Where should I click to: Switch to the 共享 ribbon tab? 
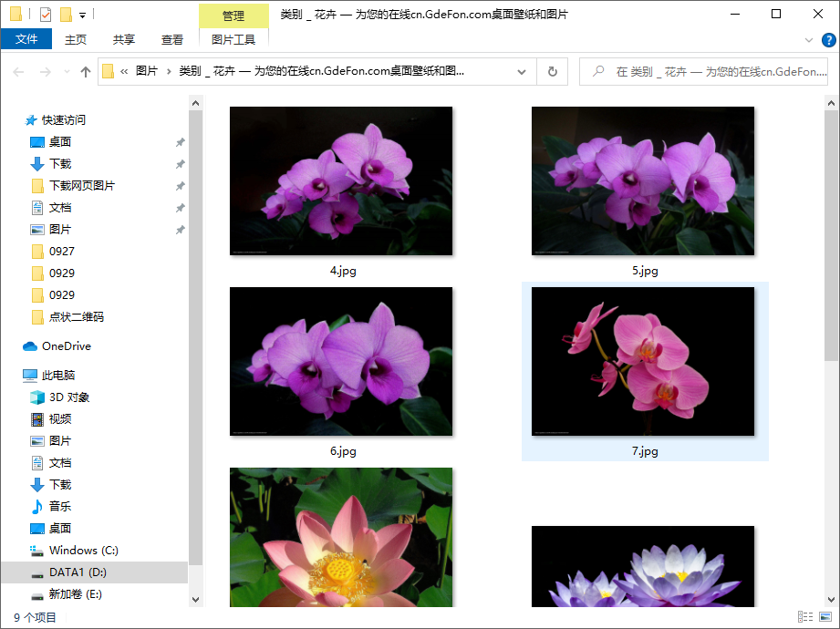pos(124,39)
